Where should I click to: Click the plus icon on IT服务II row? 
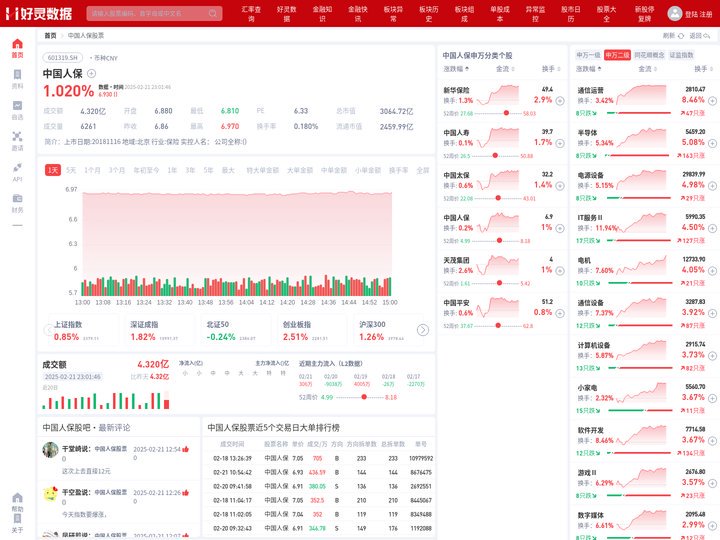pyautogui.click(x=712, y=228)
